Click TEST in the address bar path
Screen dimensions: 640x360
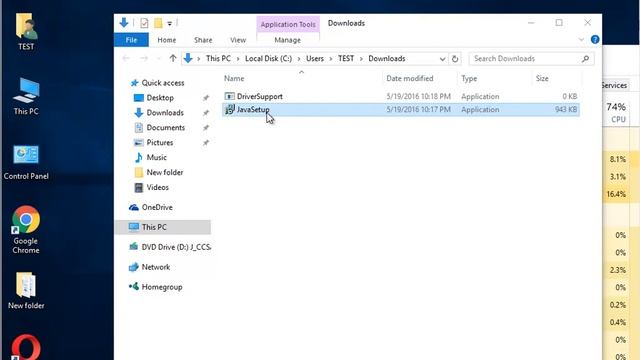tap(346, 58)
